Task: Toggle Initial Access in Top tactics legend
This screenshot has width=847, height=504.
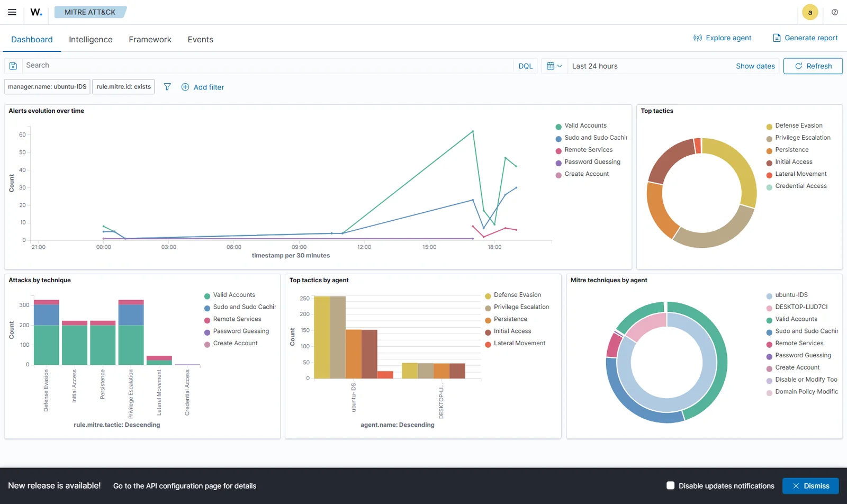Action: 789,162
